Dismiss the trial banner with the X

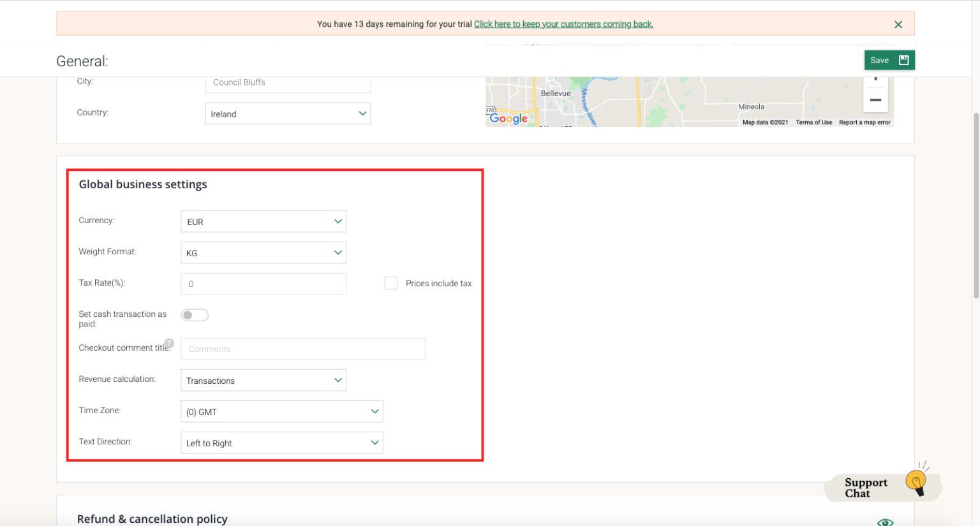coord(898,24)
